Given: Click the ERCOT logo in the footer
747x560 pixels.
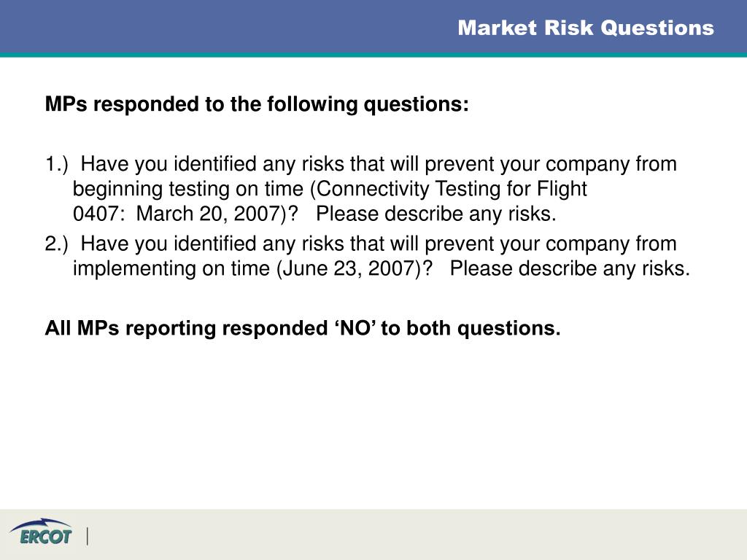Looking at the screenshot, I should point(42,532).
